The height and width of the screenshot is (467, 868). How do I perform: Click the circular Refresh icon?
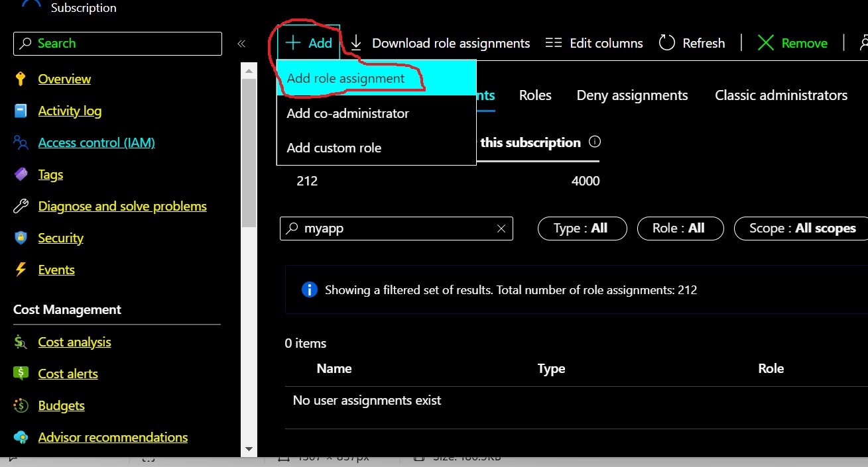pyautogui.click(x=666, y=43)
